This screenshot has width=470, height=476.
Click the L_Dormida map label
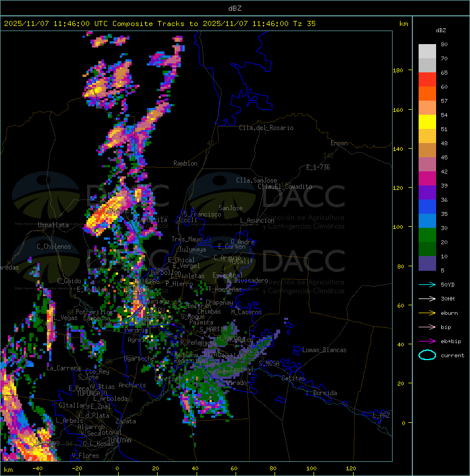pos(321,393)
